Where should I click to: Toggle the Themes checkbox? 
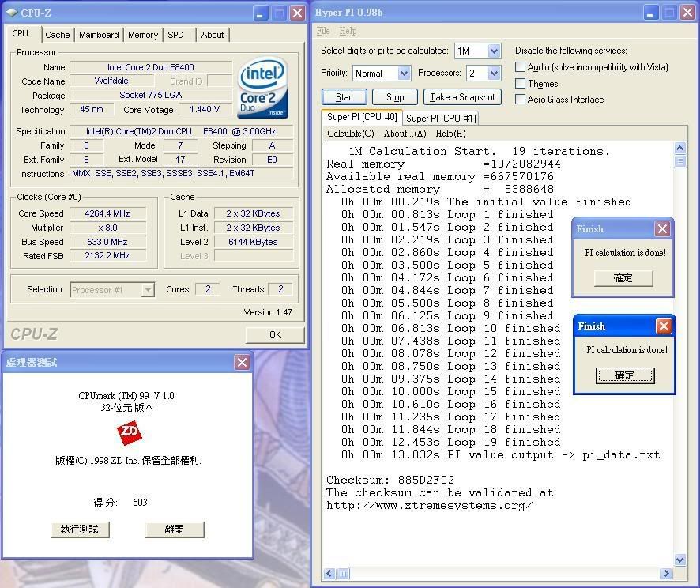520,84
